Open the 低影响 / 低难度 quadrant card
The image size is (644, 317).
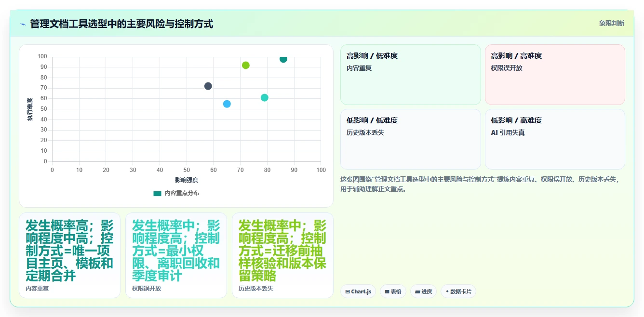tap(411, 139)
